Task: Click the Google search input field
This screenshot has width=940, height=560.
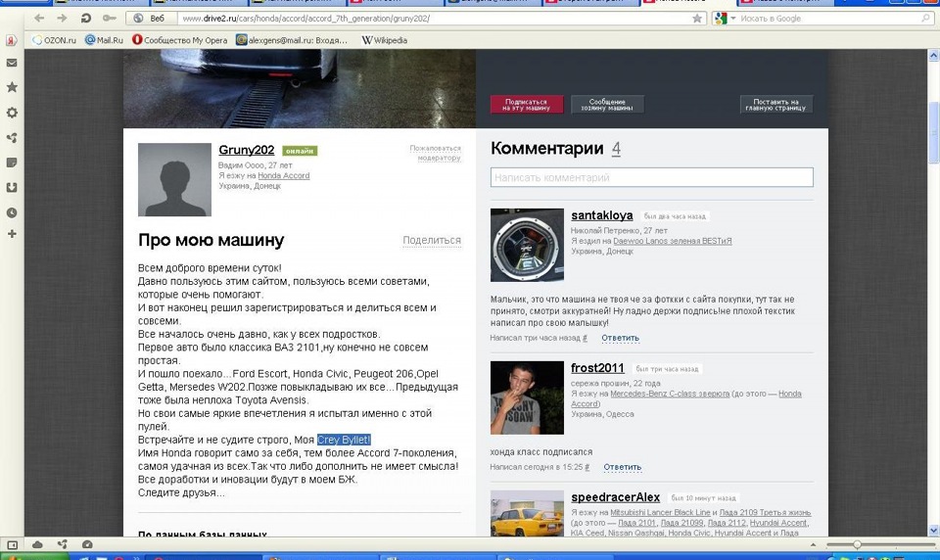Action: [x=828, y=19]
